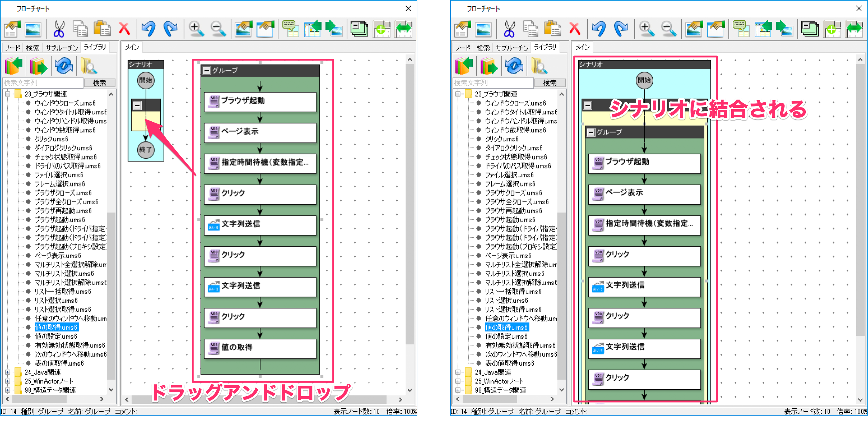Select the ページ表示 node in left window group
868x428 pixels.
[260, 133]
